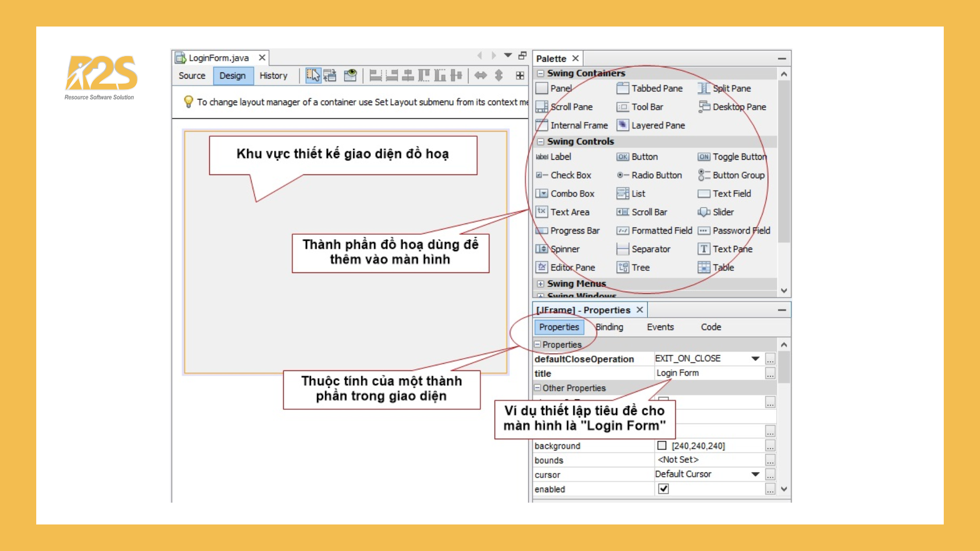
Task: Expand the Swing Menus category
Action: coord(541,284)
